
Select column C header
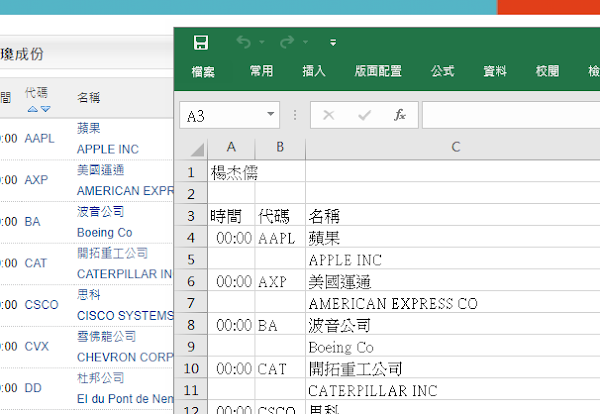[455, 147]
